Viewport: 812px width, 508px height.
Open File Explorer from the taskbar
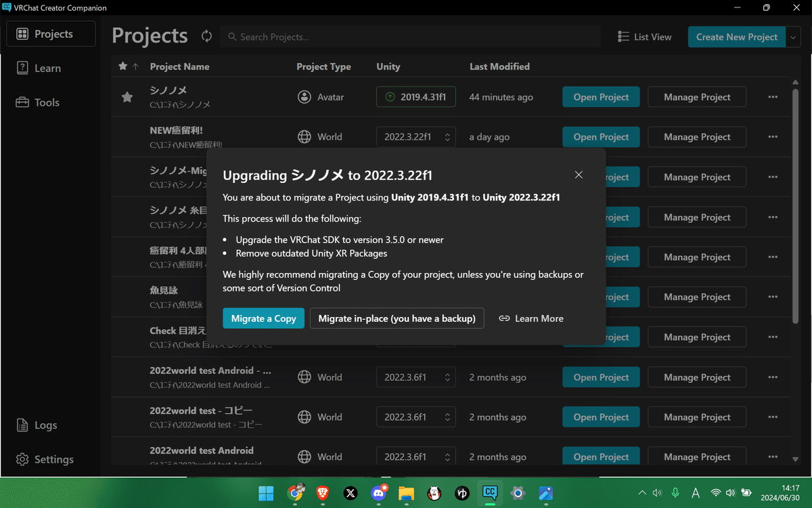coord(407,493)
